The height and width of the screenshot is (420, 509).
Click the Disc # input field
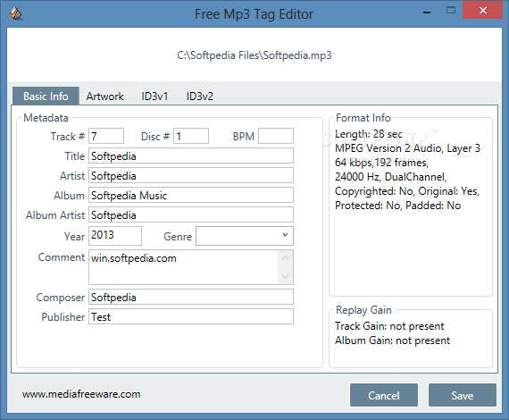pyautogui.click(x=191, y=136)
